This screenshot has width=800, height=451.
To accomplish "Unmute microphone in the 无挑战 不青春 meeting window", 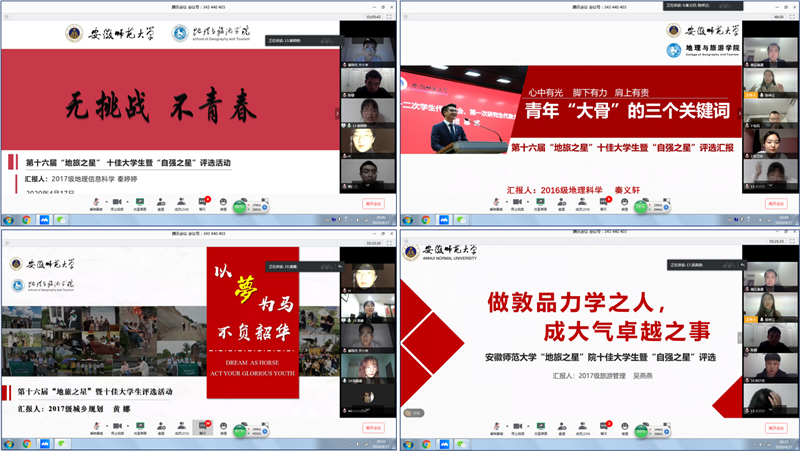I will [x=96, y=201].
